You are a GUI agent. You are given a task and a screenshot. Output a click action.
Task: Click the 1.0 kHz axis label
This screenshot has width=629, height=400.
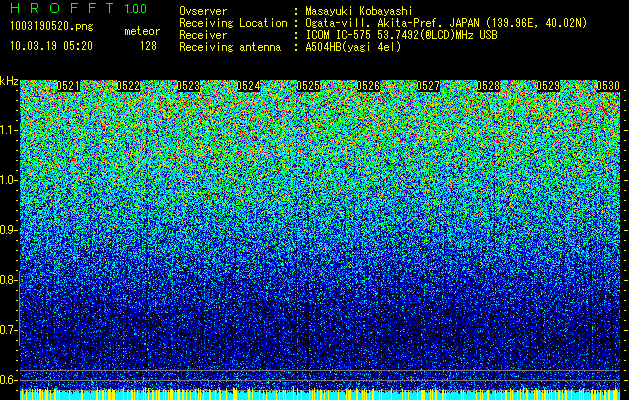click(8, 180)
